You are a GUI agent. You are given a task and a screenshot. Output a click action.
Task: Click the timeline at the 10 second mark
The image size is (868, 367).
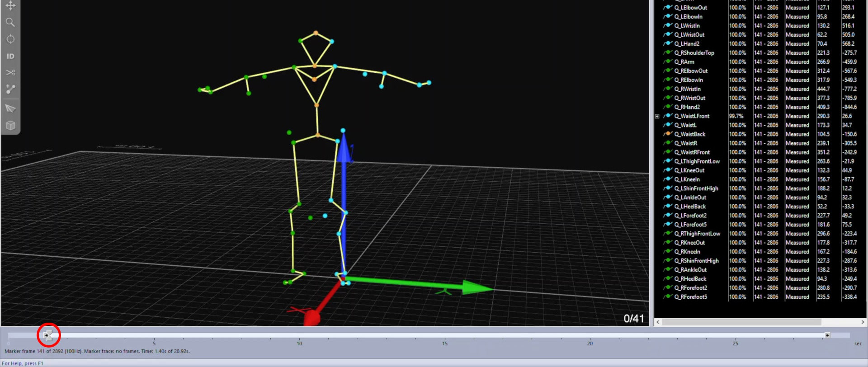point(299,336)
